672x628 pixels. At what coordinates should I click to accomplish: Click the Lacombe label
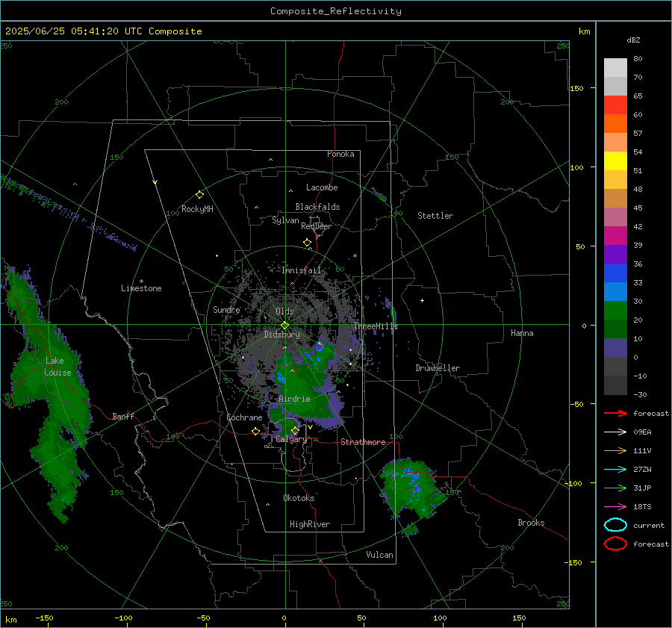coord(322,187)
